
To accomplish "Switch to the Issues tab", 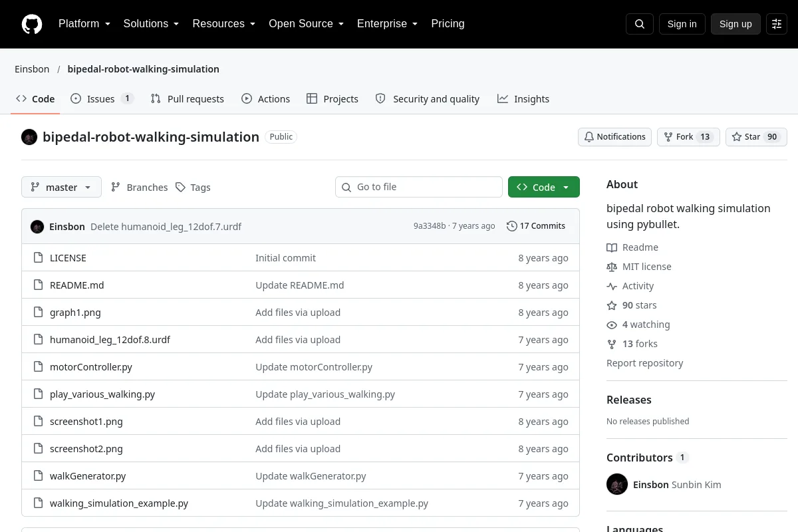I will (x=102, y=99).
